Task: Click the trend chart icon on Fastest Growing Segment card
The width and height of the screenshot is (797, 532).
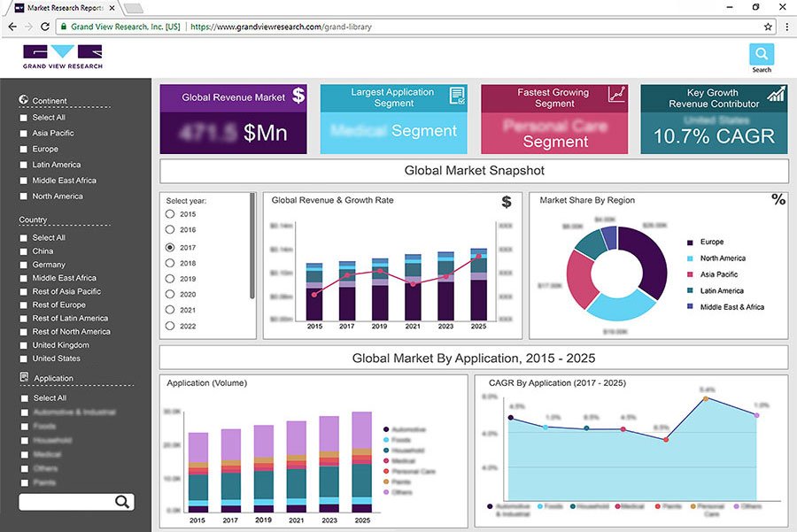Action: point(617,96)
